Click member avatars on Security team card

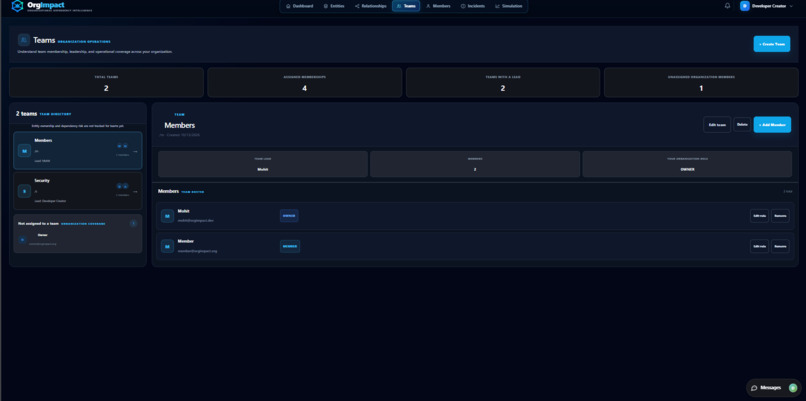[122, 186]
